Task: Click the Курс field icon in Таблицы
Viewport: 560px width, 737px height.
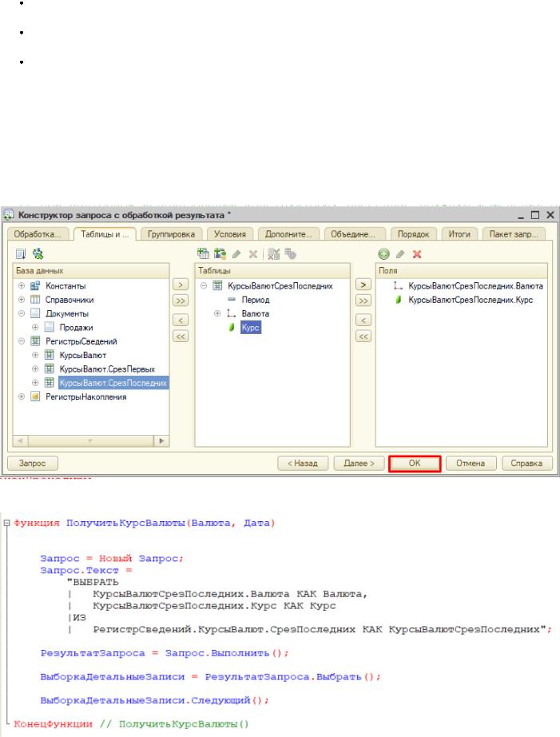Action: 231,328
